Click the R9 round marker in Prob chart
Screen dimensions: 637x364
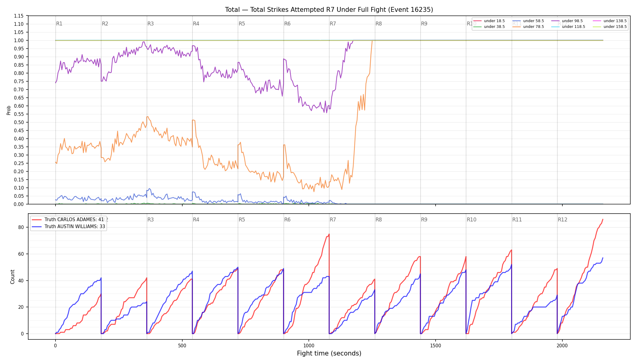424,24
